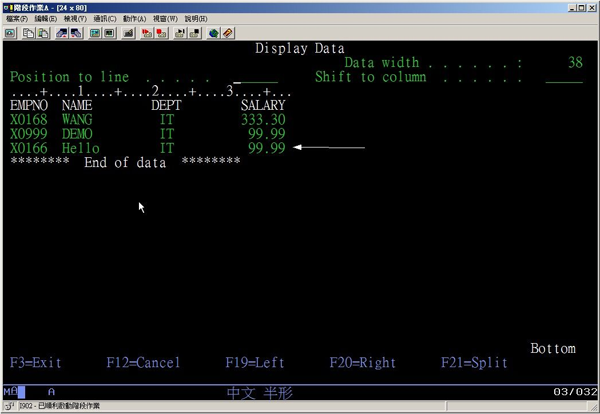Image resolution: width=600 pixels, height=414 pixels.
Task: Open the 通訊(C) menu
Action: pyautogui.click(x=104, y=19)
